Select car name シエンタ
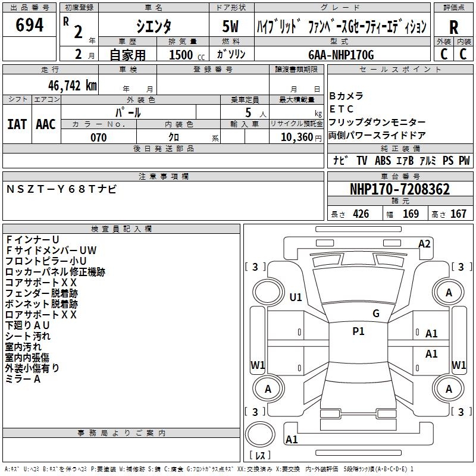This screenshot has width=476, height=476. click(x=154, y=26)
